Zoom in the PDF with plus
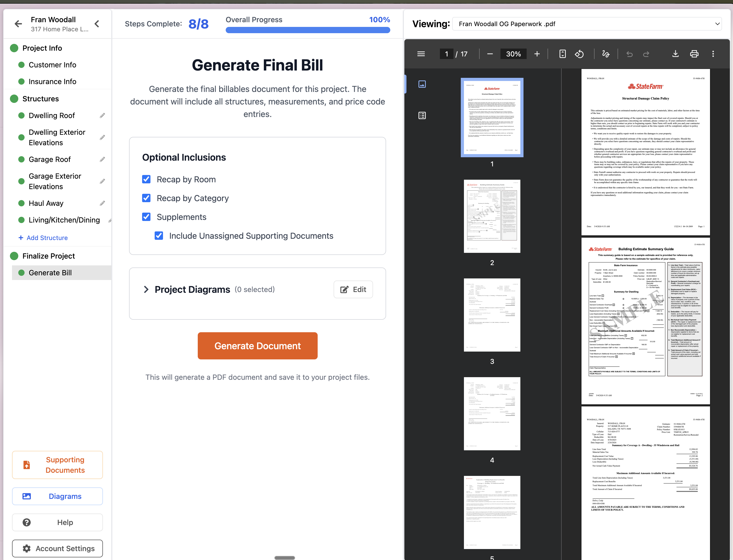The height and width of the screenshot is (560, 733). point(537,54)
